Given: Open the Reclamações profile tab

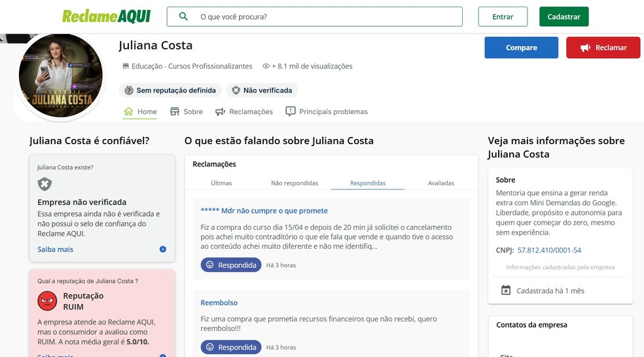Looking at the screenshot, I should click(x=244, y=112).
